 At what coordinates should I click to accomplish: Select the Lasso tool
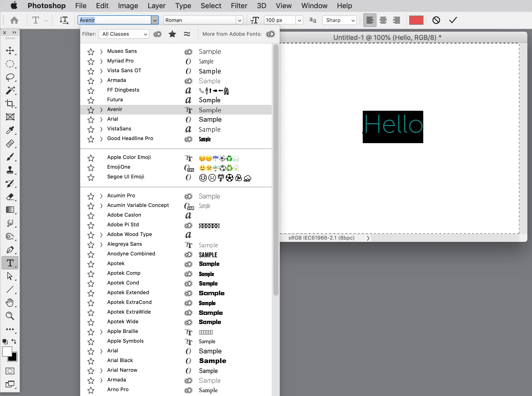[10, 77]
